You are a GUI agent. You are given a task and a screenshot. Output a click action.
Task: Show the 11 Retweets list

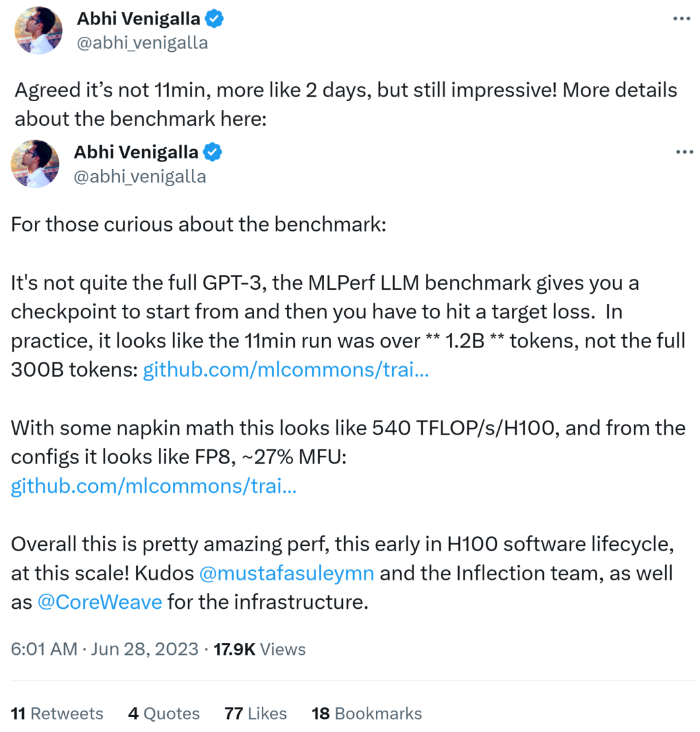[57, 713]
